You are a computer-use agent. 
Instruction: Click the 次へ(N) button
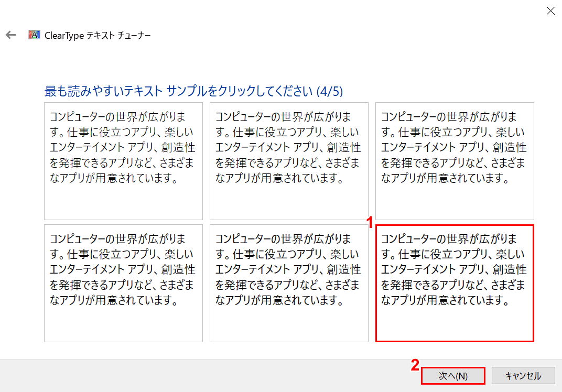click(x=453, y=376)
